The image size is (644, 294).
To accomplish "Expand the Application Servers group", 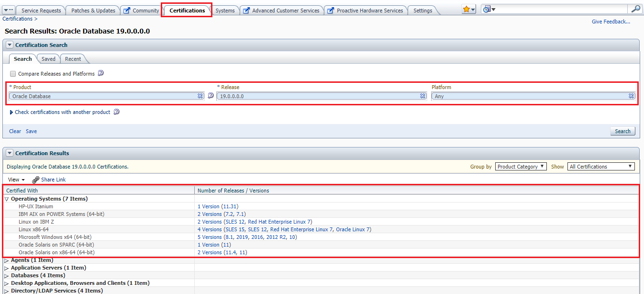I will tap(7, 268).
